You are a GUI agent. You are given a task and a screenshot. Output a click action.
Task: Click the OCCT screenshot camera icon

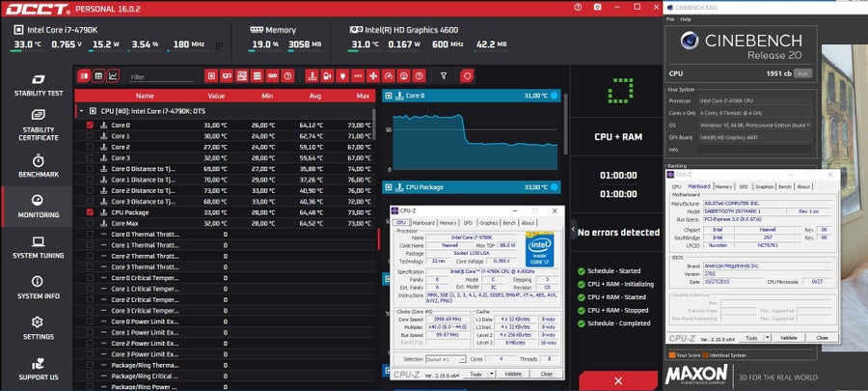(x=597, y=7)
